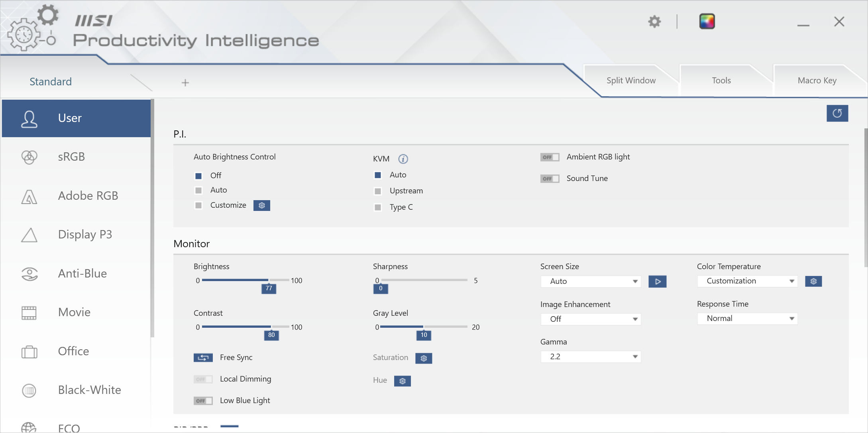Toggle Low Blue Light switch
Viewport: 868px width, 433px height.
point(203,401)
